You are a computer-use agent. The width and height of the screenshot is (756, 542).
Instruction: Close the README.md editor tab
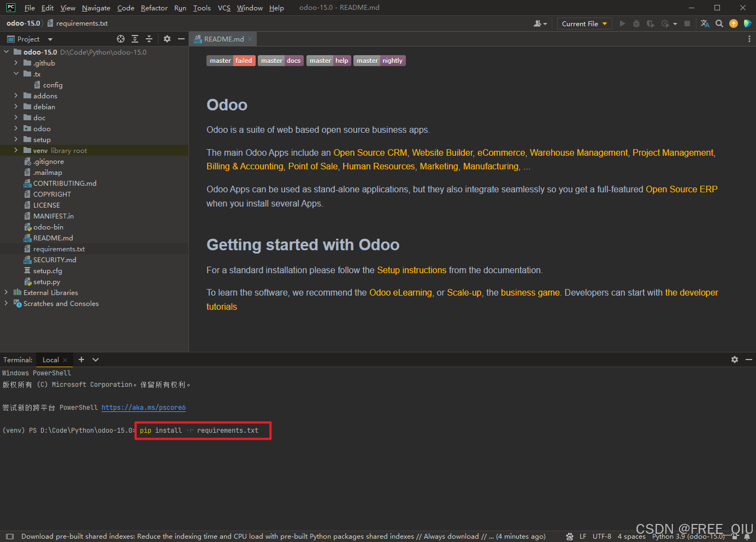click(250, 39)
